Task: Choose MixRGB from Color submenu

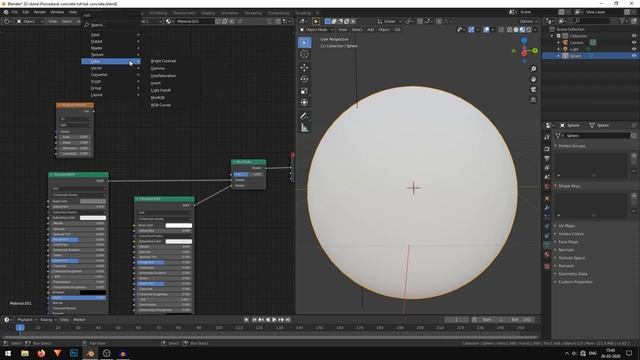Action: tap(158, 98)
